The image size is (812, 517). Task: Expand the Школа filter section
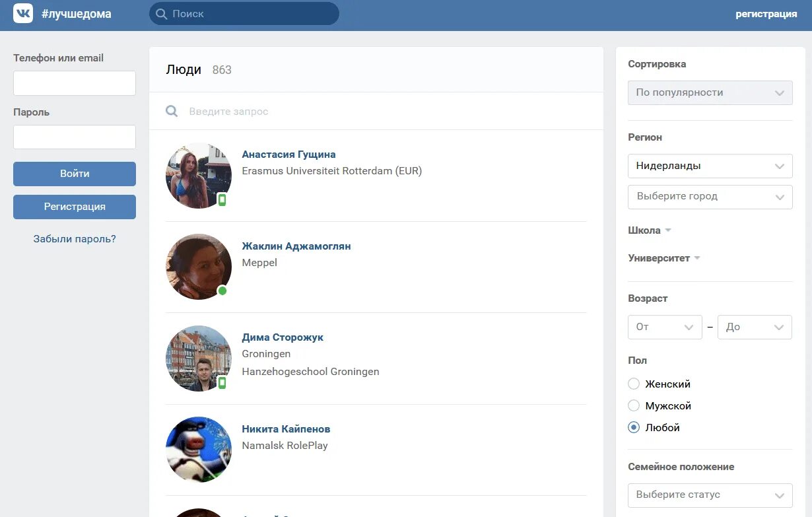click(650, 230)
